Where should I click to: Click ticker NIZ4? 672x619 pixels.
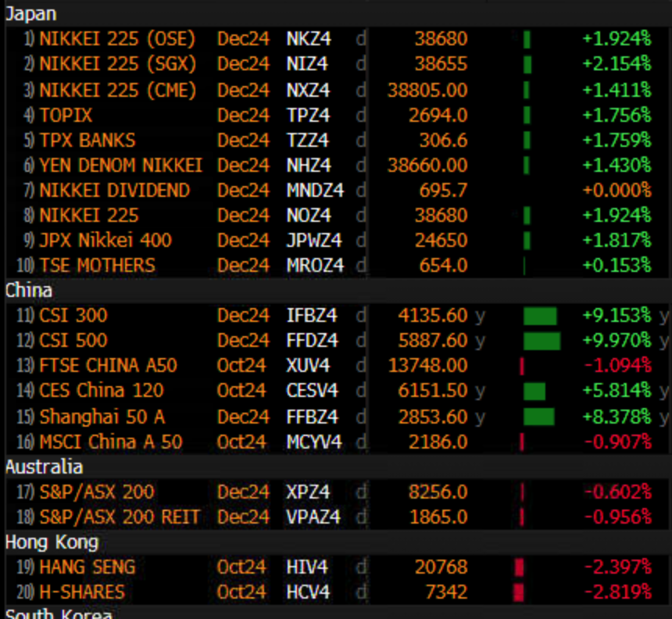pyautogui.click(x=307, y=64)
